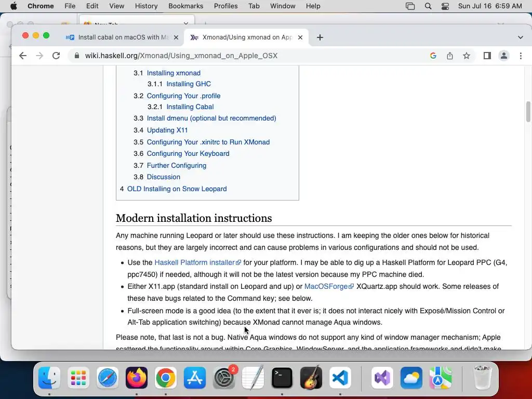Jump to 3.8 Discussion section
Image resolution: width=532 pixels, height=399 pixels.
(164, 177)
